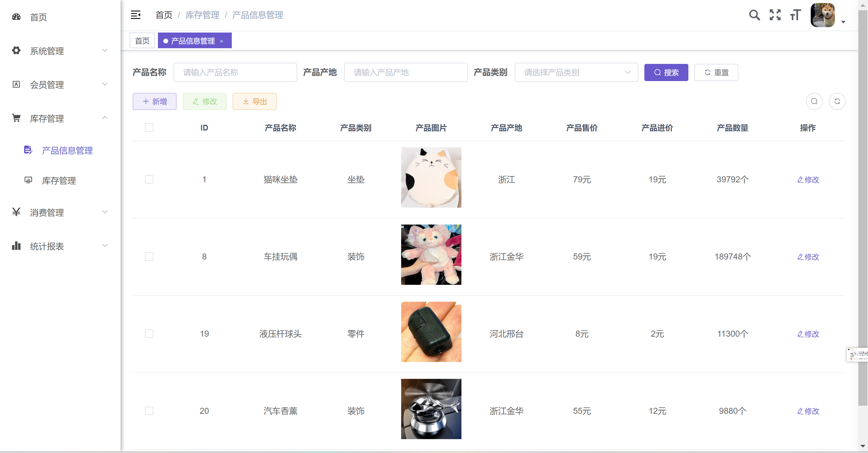Switch to the 首页 tab
The height and width of the screenshot is (453, 868).
click(142, 41)
